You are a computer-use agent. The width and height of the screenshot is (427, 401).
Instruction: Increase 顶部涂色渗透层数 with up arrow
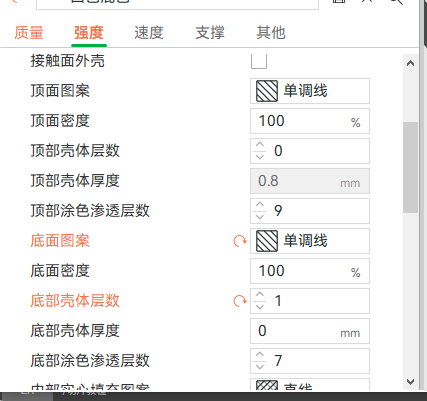tap(260, 205)
